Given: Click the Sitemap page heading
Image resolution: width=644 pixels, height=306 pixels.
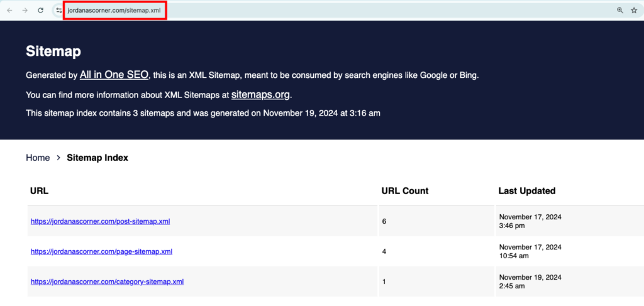Looking at the screenshot, I should point(53,52).
